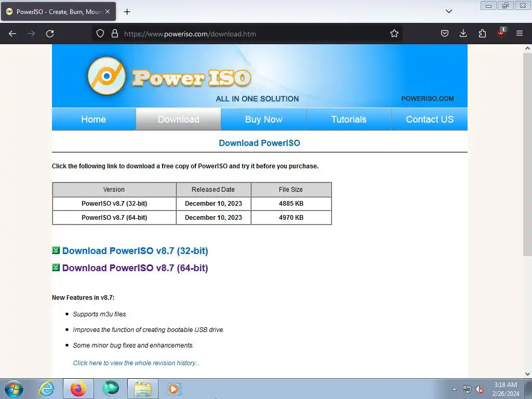The width and height of the screenshot is (532, 399).
Task: Click the 64-bit row December 10, 2023 cell
Action: [214, 218]
